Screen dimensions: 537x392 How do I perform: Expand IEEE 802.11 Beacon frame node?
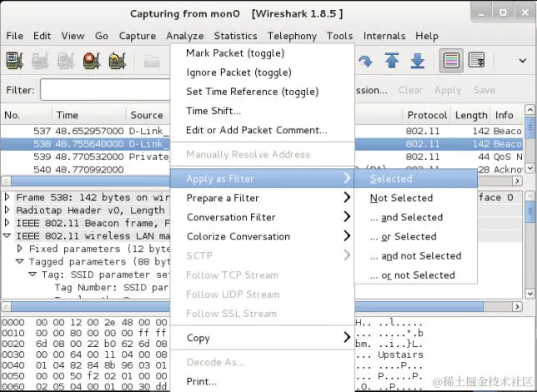(x=7, y=223)
